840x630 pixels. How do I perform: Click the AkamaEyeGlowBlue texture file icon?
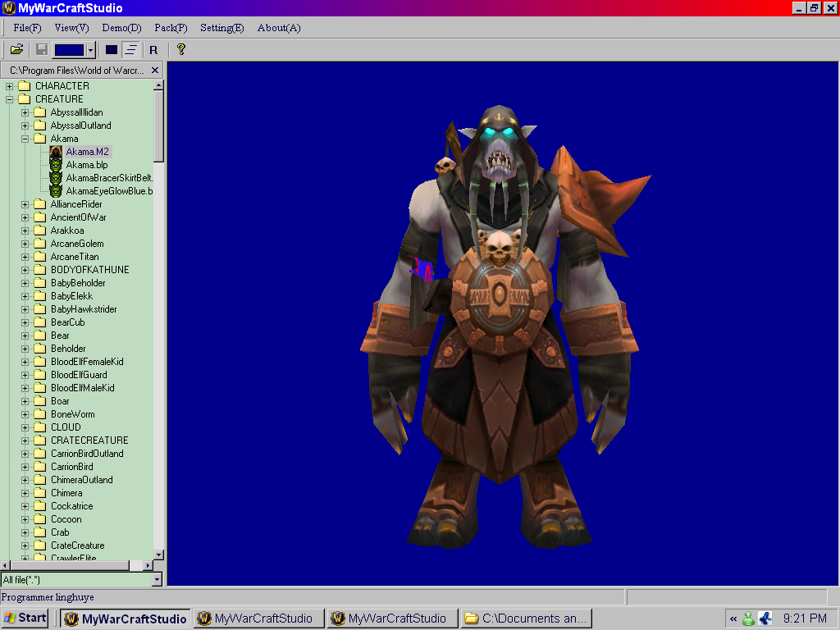(56, 190)
